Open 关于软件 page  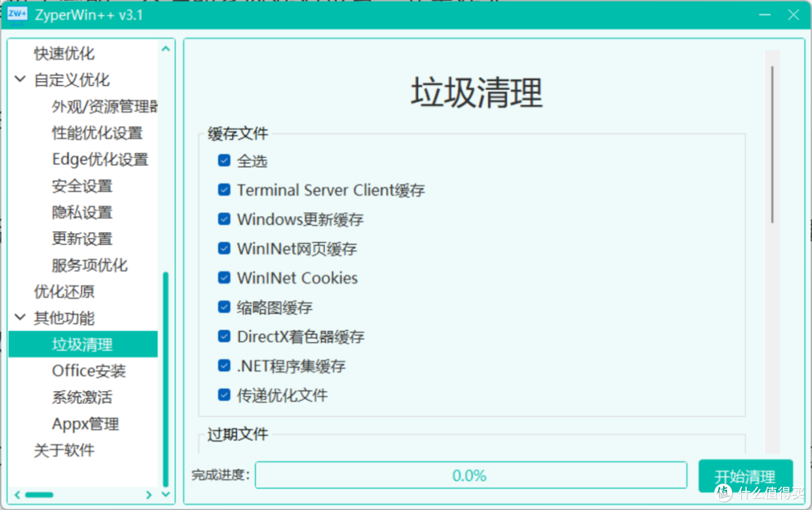[64, 450]
